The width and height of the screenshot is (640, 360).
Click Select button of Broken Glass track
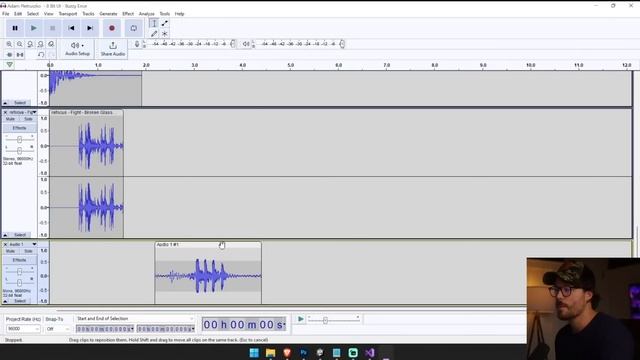[x=20, y=235]
